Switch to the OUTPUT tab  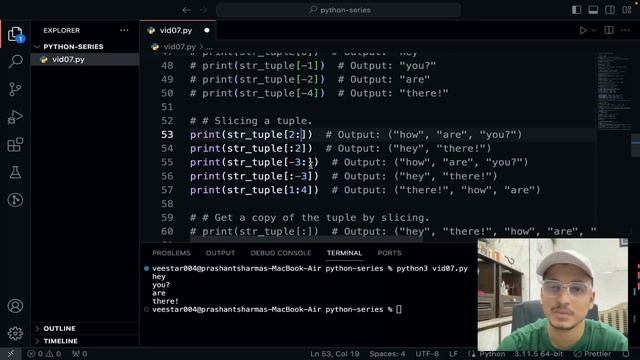pos(220,253)
